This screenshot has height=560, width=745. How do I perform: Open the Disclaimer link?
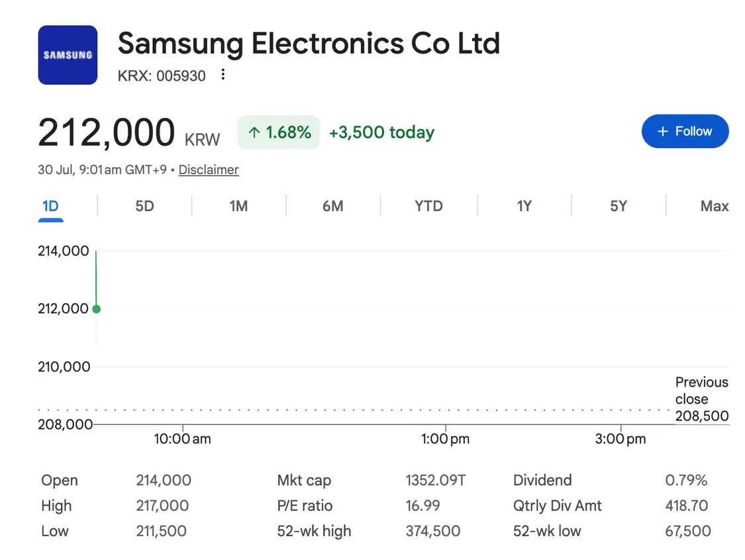point(209,169)
